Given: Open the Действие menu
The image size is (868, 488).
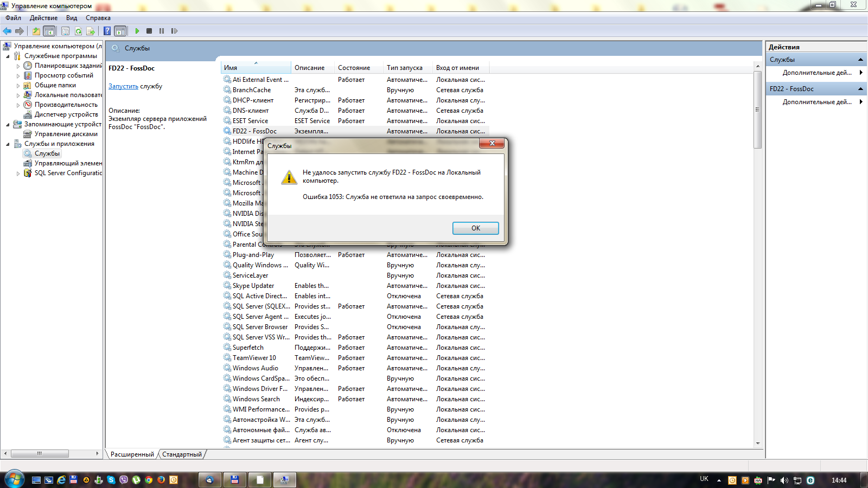Looking at the screenshot, I should tap(43, 18).
